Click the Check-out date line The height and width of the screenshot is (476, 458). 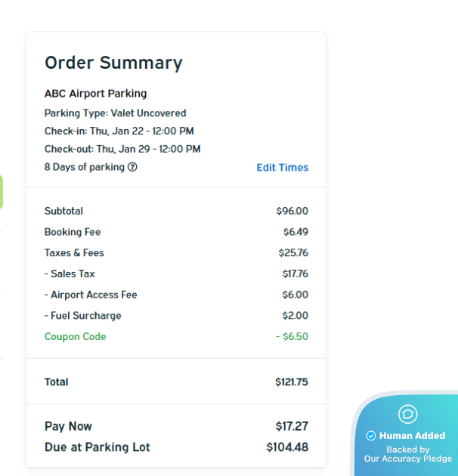point(122,149)
